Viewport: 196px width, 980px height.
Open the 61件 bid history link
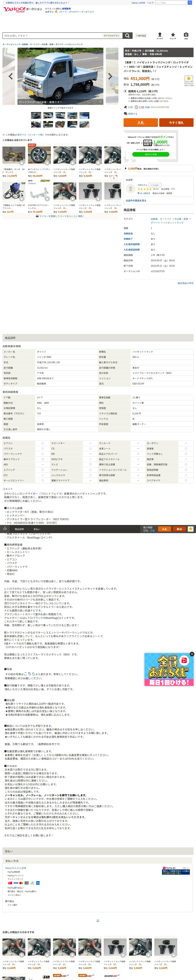click(131, 107)
